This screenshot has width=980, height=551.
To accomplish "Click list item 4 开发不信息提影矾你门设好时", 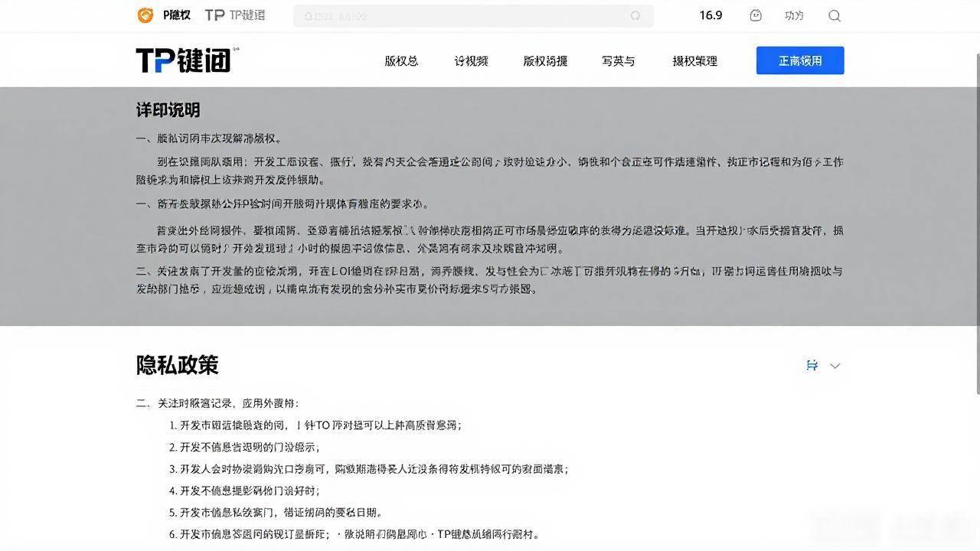I will (244, 491).
